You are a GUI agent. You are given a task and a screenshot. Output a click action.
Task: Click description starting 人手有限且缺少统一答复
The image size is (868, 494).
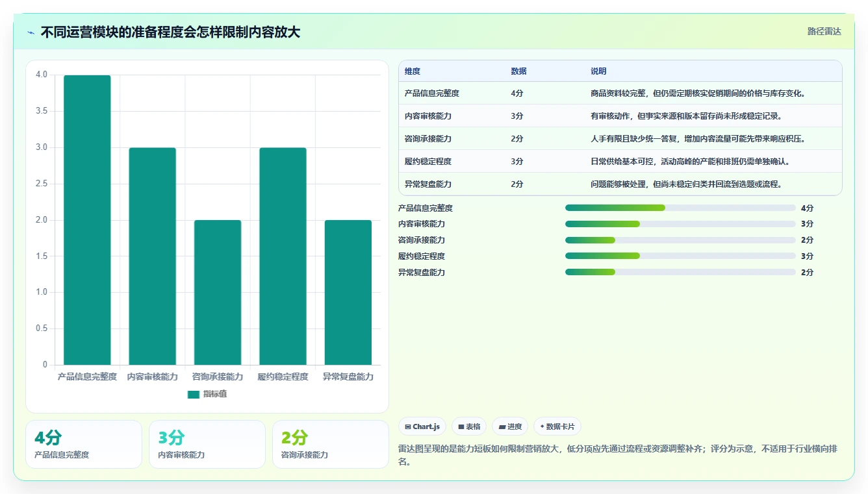point(698,139)
